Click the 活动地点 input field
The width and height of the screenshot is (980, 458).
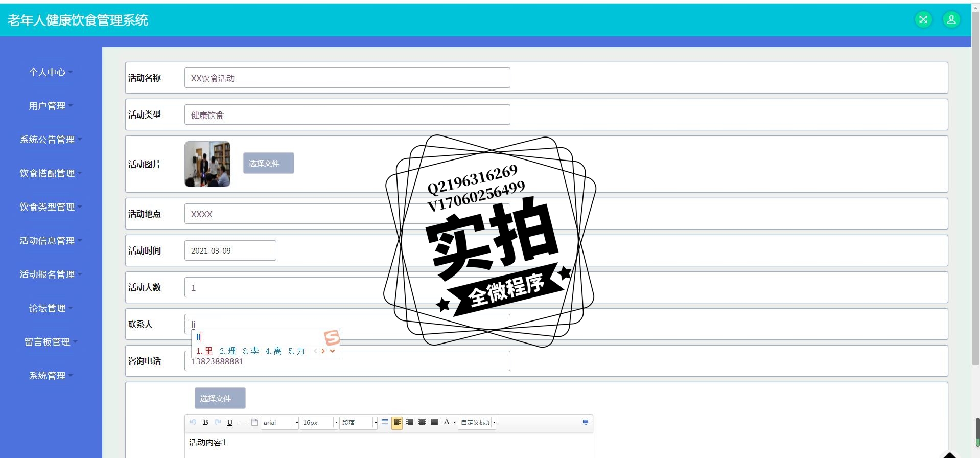(x=347, y=214)
